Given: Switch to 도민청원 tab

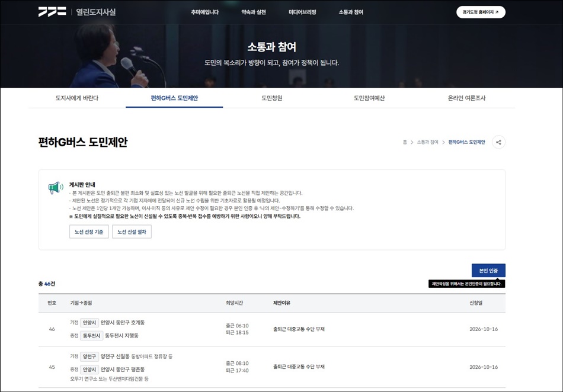Looking at the screenshot, I should point(272,98).
